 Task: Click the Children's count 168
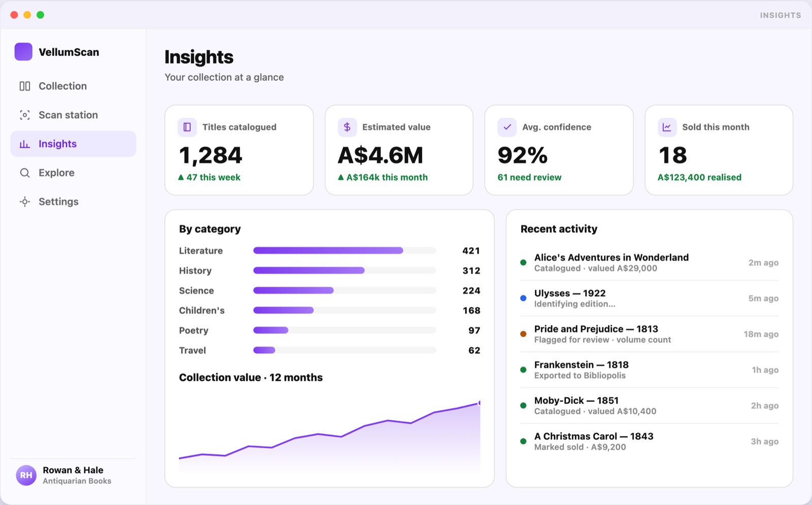[471, 310]
